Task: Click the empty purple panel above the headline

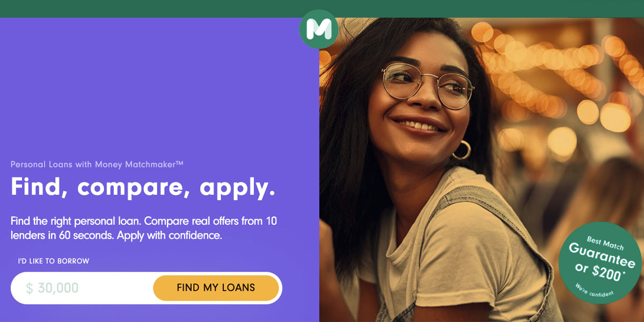Action: [x=159, y=86]
